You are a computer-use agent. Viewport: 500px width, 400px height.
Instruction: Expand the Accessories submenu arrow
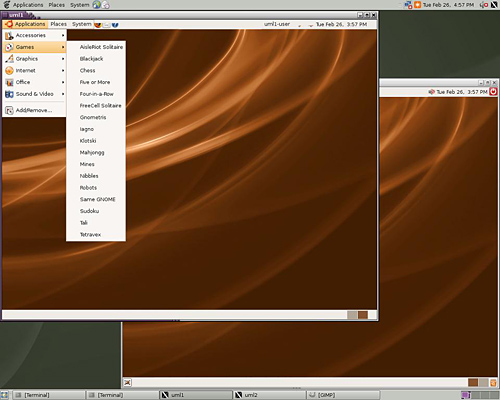coord(63,35)
